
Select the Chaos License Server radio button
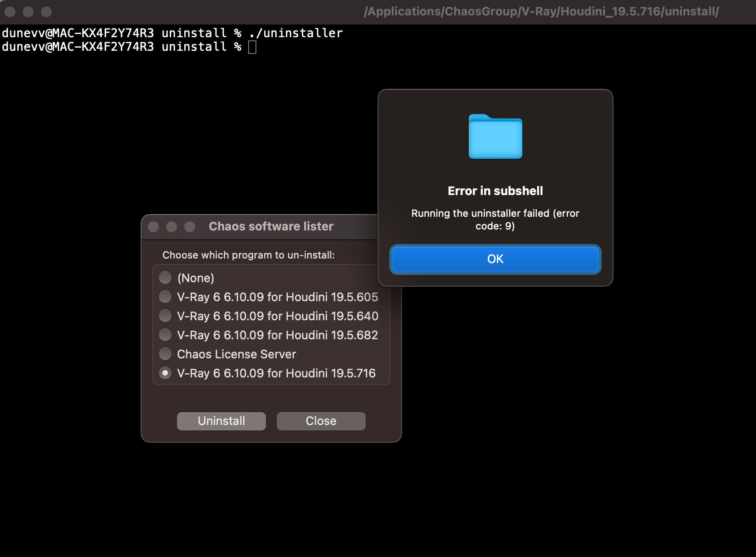tap(165, 354)
